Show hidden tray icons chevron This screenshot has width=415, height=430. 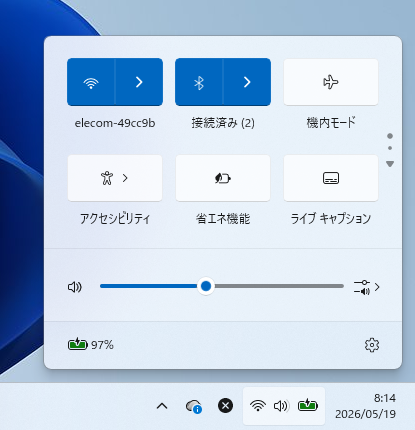click(162, 406)
